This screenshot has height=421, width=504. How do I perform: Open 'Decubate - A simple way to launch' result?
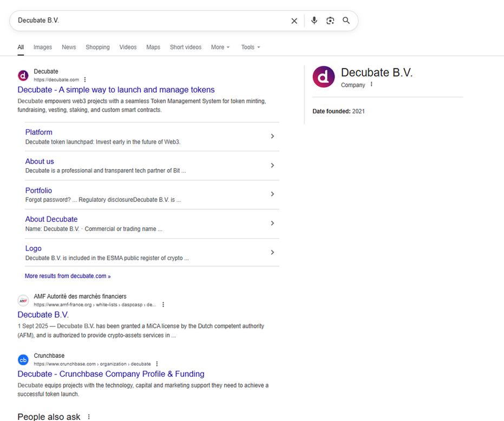(116, 90)
